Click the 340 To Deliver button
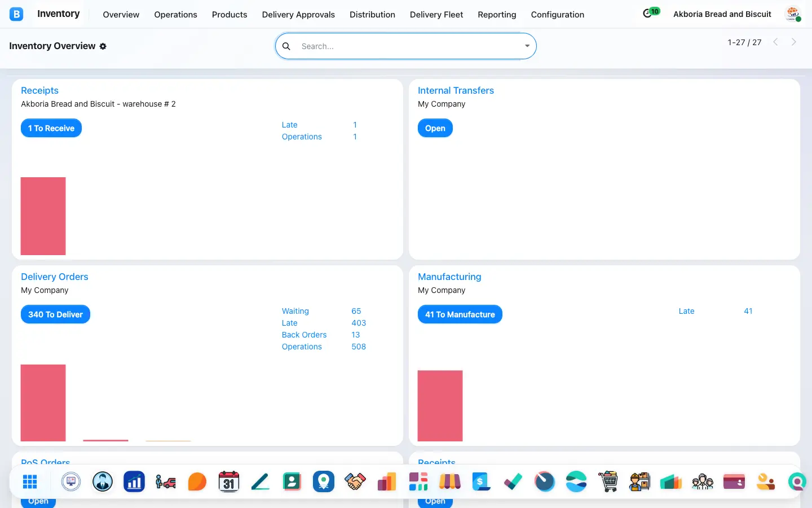The image size is (812, 508). (55, 314)
